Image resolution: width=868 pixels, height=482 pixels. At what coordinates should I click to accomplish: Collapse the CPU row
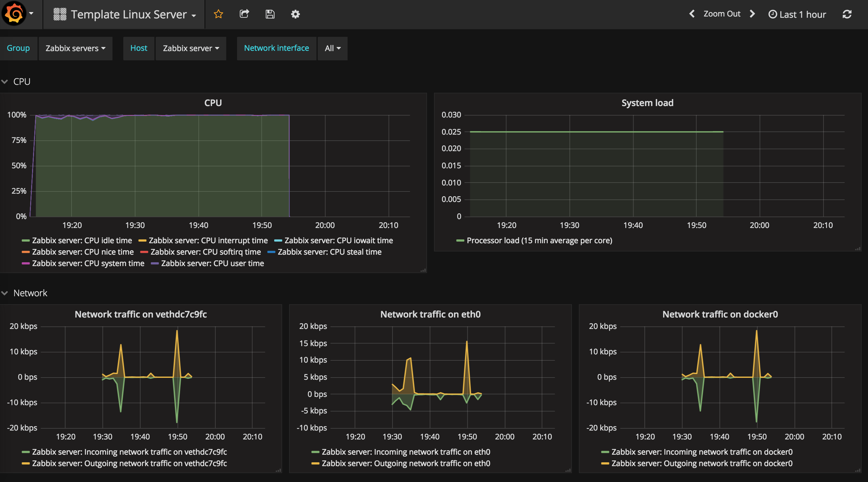16,82
